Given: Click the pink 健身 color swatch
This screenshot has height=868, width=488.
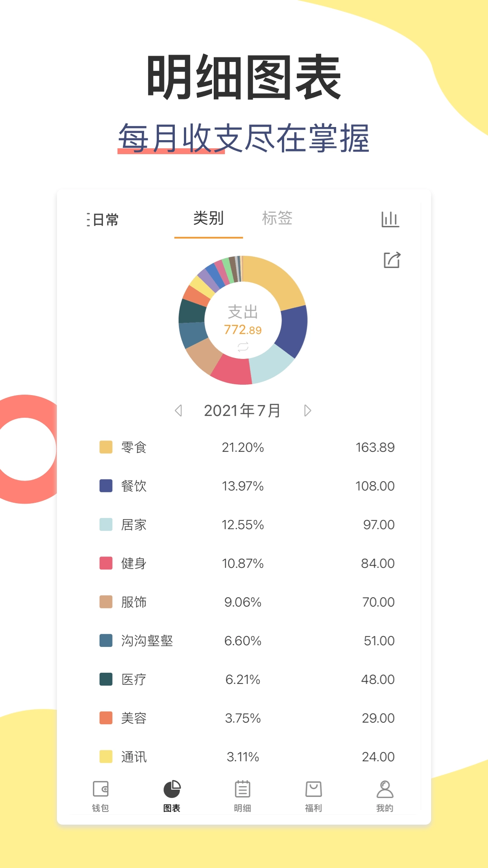Looking at the screenshot, I should [106, 563].
